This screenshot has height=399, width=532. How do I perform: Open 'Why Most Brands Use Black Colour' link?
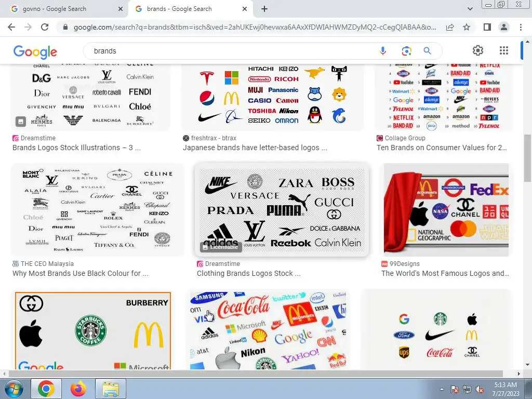(x=81, y=273)
